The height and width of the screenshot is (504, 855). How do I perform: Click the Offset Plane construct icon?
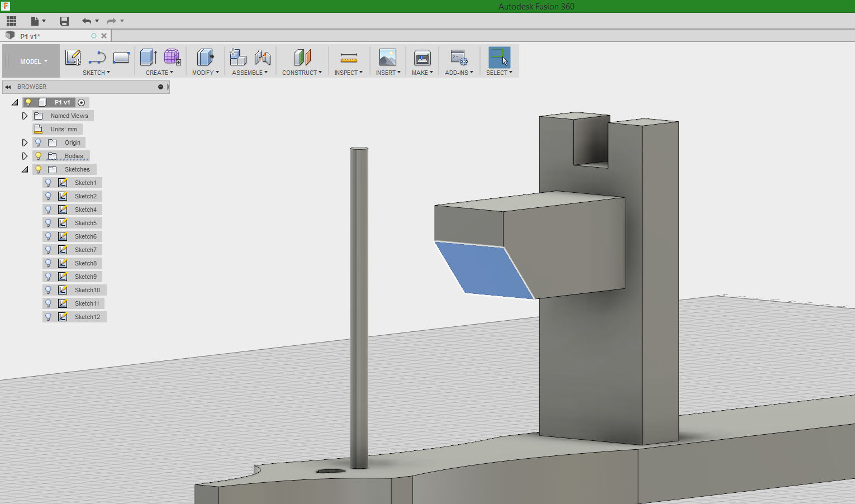pos(302,57)
